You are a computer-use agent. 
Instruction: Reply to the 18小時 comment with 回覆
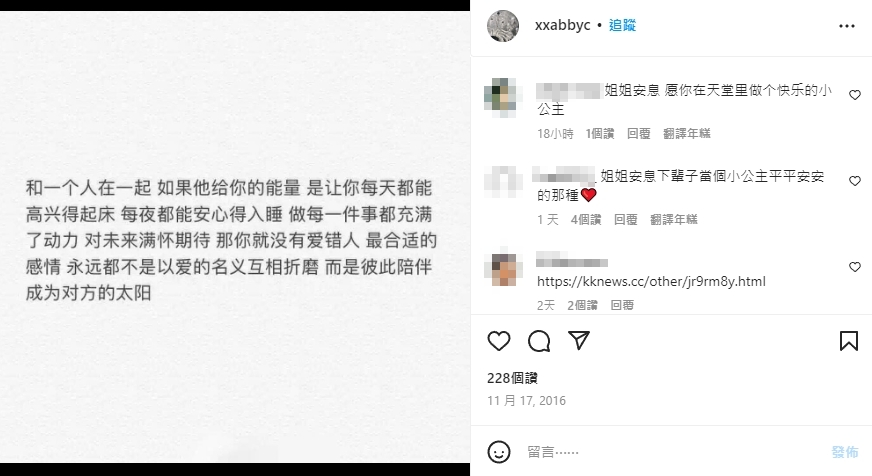638,133
